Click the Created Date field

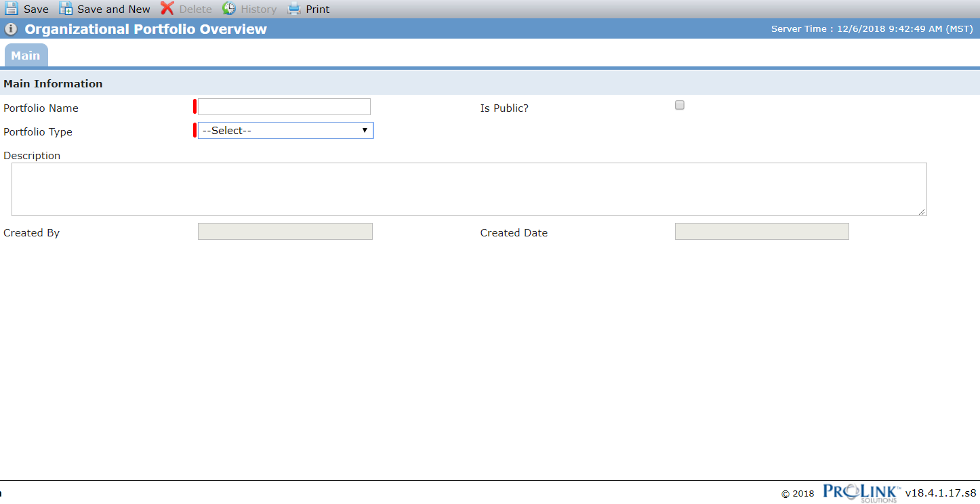(762, 231)
